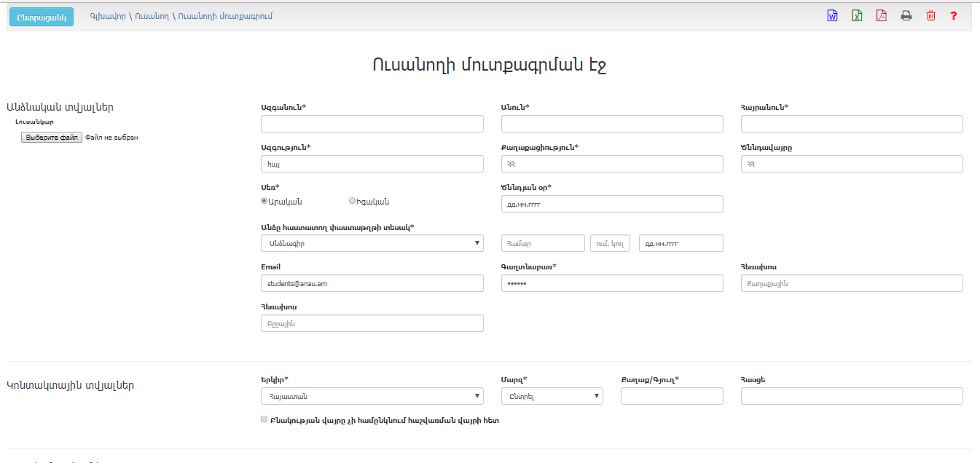980x463 pixels.
Task: Click the Գաղտնաբառ password field
Action: click(612, 283)
